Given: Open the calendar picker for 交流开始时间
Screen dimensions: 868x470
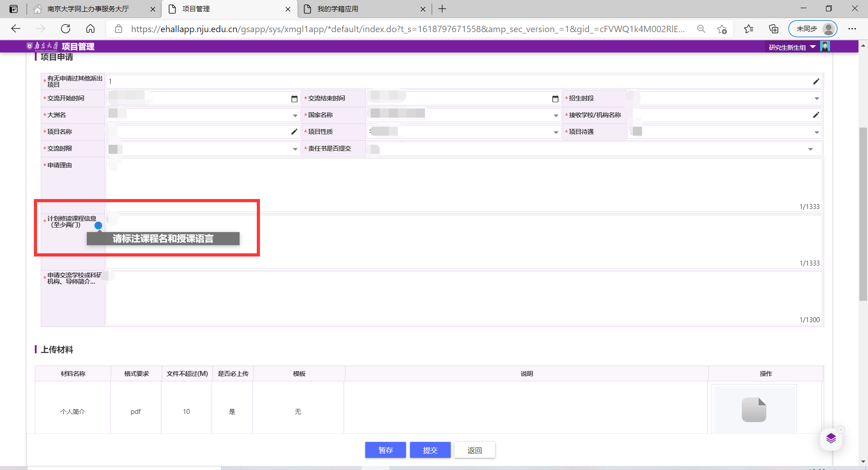Looking at the screenshot, I should tap(294, 99).
